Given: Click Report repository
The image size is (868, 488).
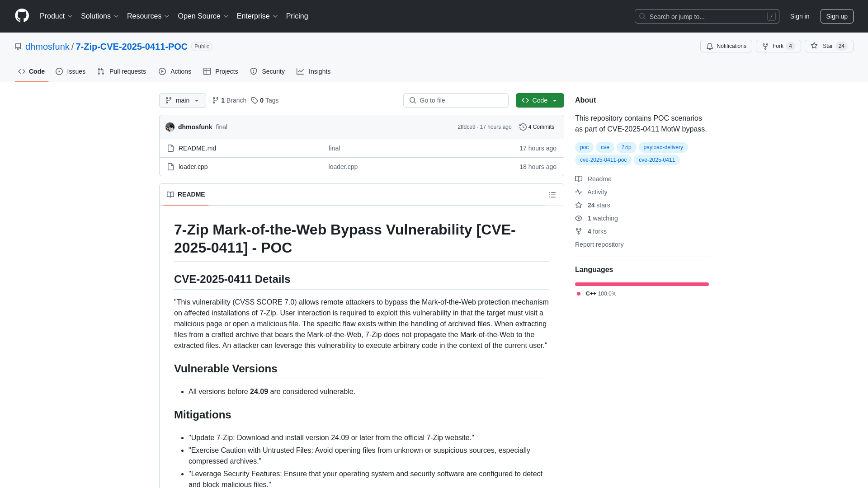Looking at the screenshot, I should 599,244.
